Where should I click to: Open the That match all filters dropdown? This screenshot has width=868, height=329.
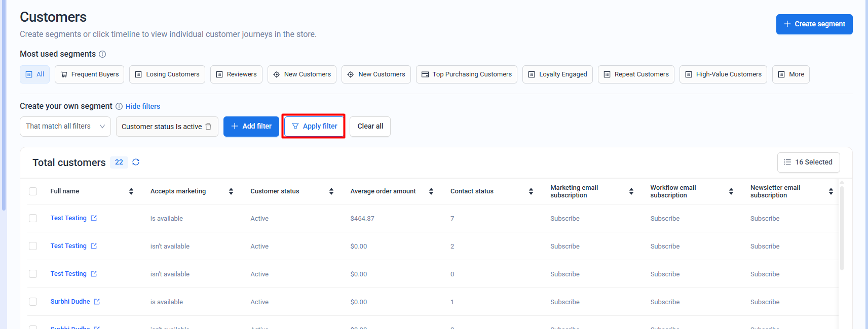pyautogui.click(x=65, y=127)
